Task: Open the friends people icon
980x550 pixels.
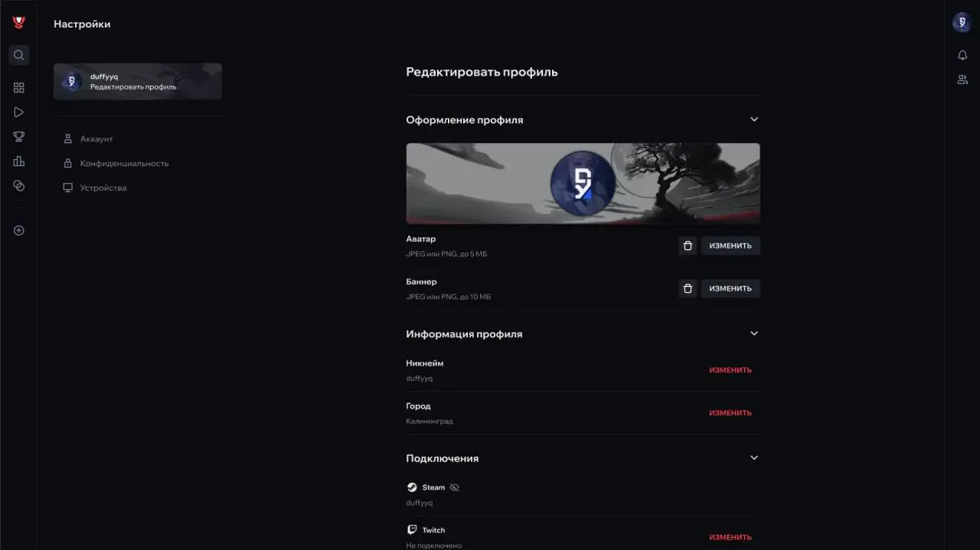Action: coord(962,80)
